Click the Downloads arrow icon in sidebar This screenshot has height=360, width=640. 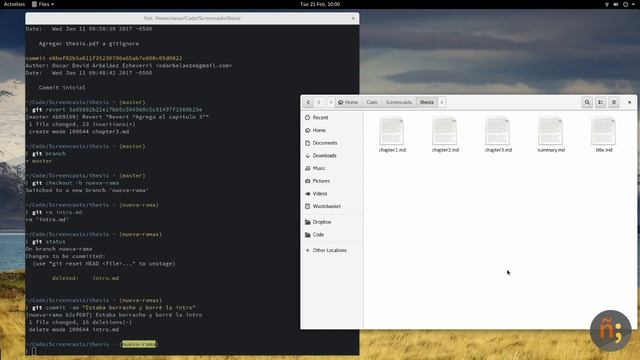(x=307, y=156)
